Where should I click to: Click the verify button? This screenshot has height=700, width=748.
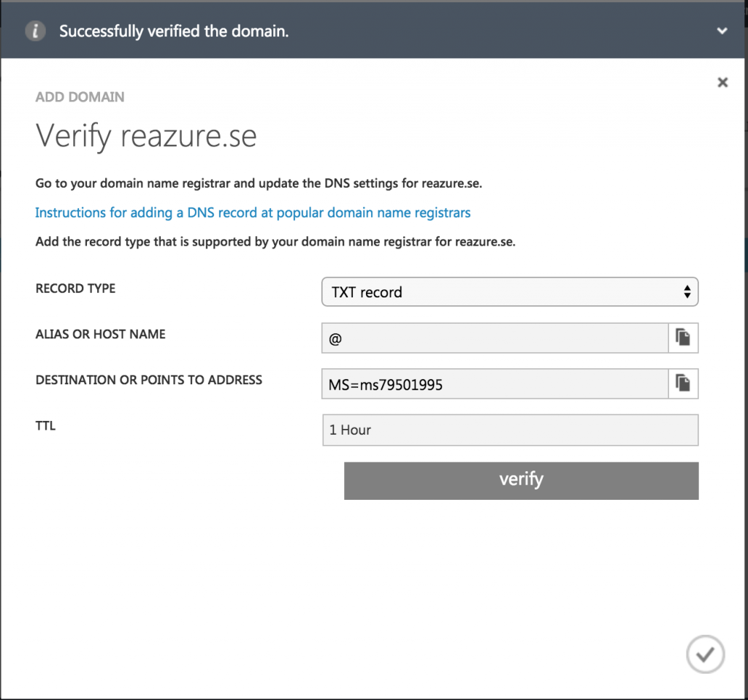point(521,480)
